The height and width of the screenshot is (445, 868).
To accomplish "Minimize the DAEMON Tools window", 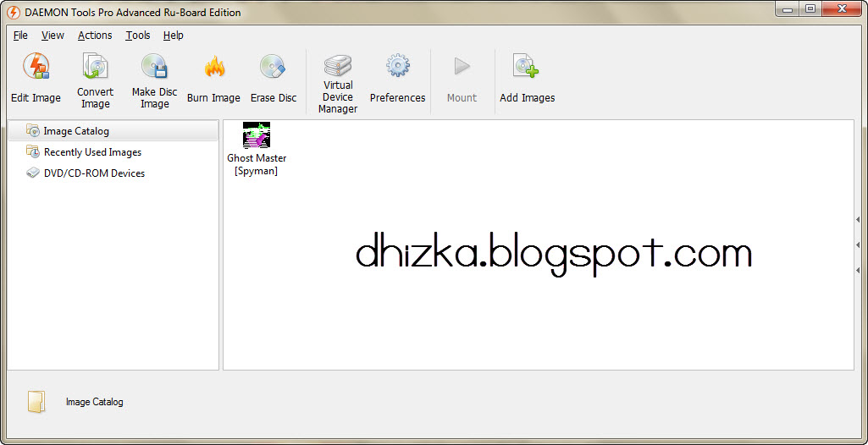I will 788,8.
